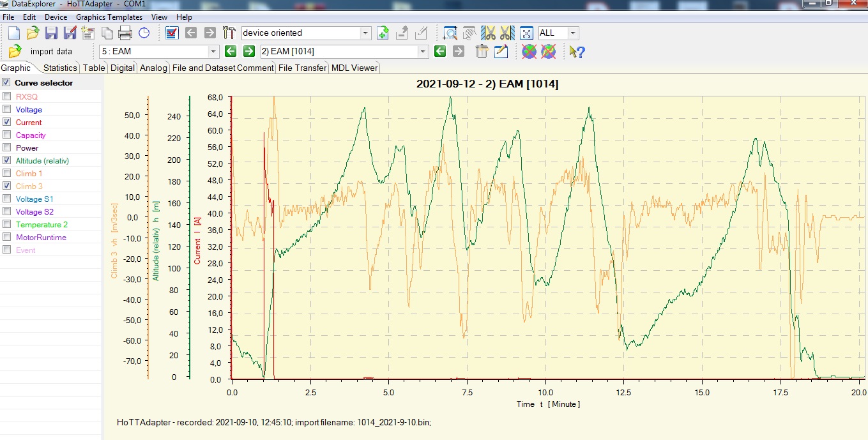The image size is (868, 440).
Task: Expand the 5 : EAM channel dropdown
Action: pyautogui.click(x=213, y=52)
